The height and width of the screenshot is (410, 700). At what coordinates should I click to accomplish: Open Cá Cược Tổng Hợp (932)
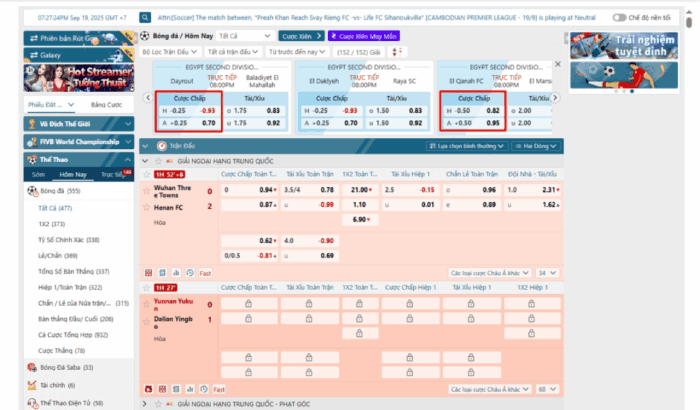tap(73, 335)
